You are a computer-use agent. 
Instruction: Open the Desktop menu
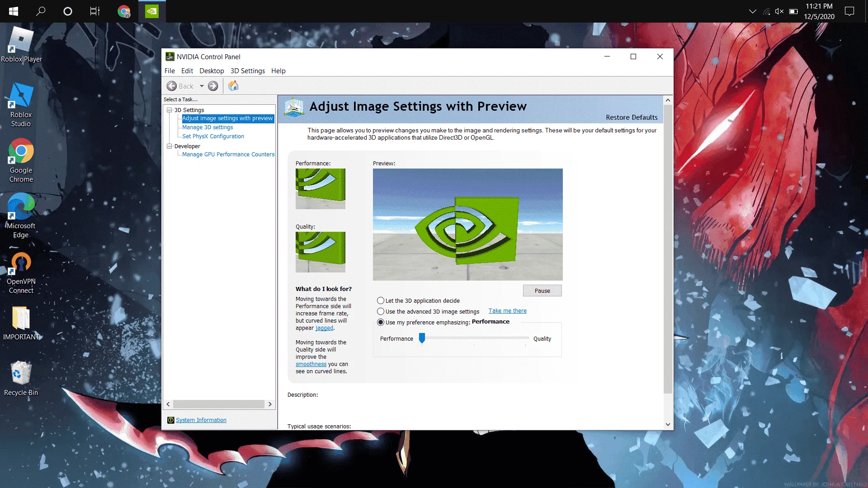pyautogui.click(x=212, y=71)
